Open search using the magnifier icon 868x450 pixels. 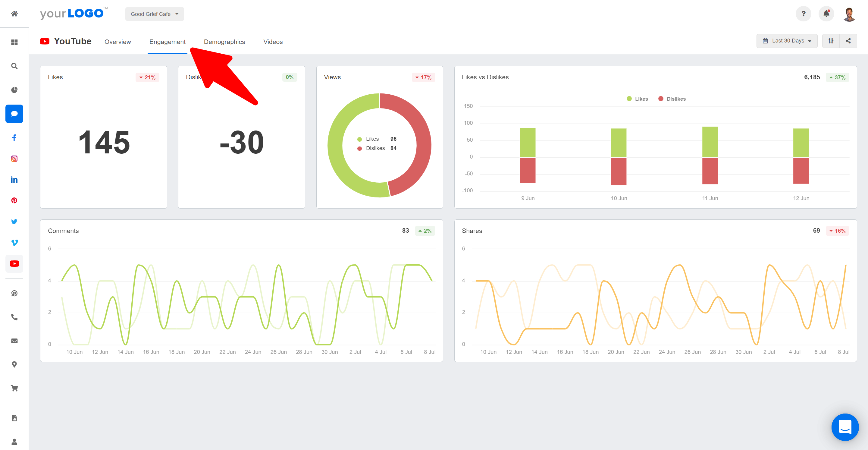coord(14,66)
